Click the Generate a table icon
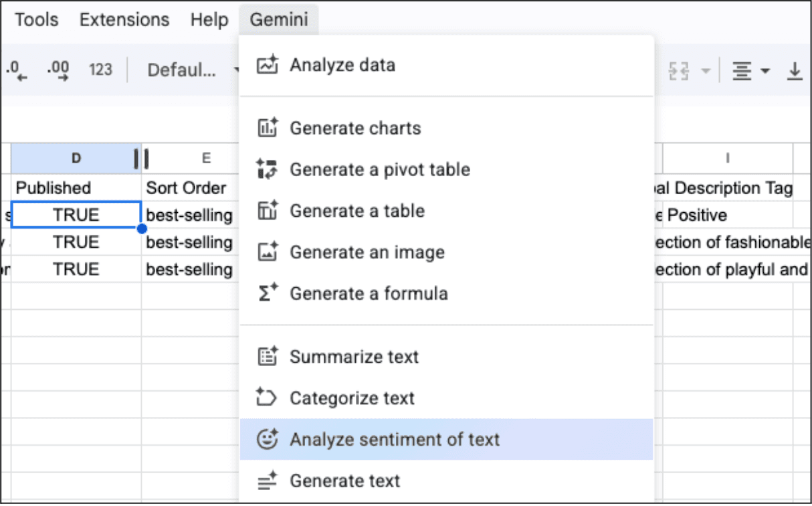This screenshot has height=506, width=812. [x=266, y=211]
